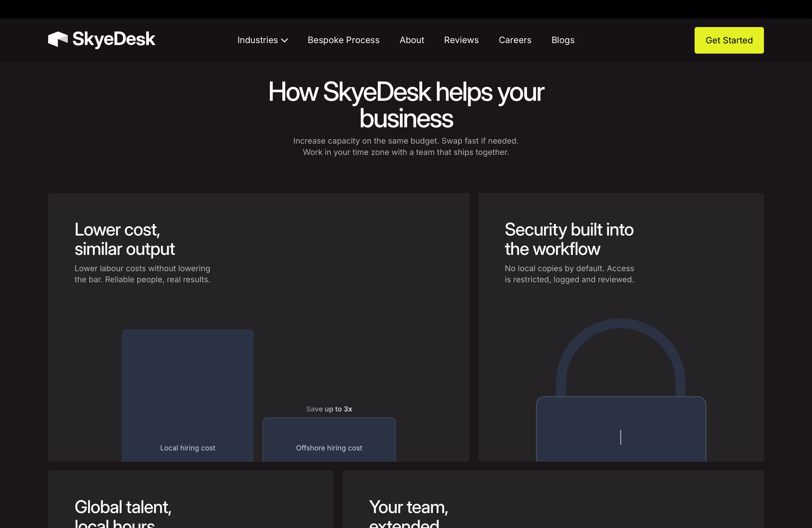Screen dimensions: 812x528
Task: Open the Industries menu
Action: pyautogui.click(x=258, y=40)
